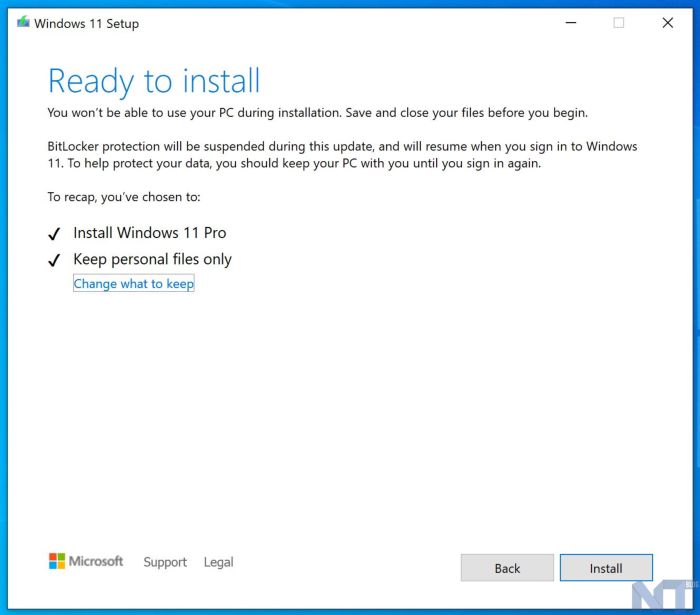
Task: Open the Support link
Action: 165,562
